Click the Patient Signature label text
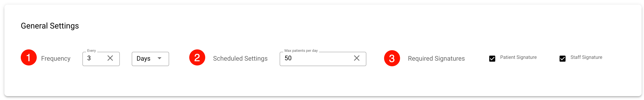Screen dimensions: 644x100 coord(518,57)
